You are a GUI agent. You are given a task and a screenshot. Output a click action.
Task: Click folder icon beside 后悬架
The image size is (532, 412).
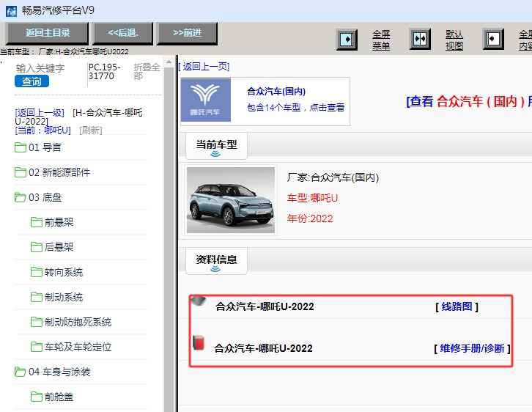click(x=37, y=247)
